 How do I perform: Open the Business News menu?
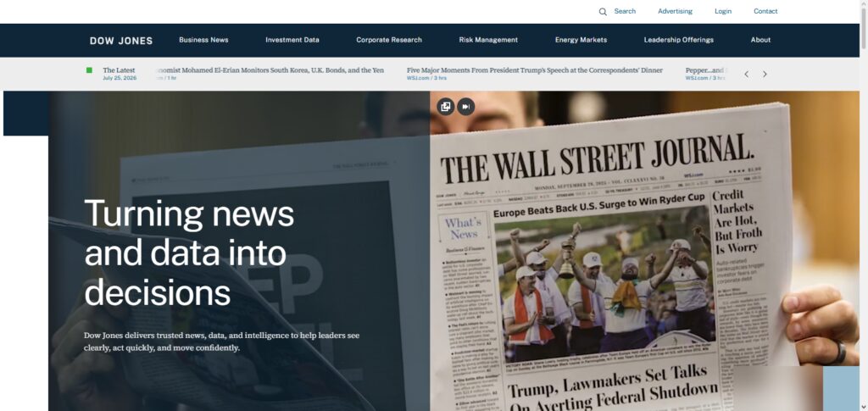(203, 40)
